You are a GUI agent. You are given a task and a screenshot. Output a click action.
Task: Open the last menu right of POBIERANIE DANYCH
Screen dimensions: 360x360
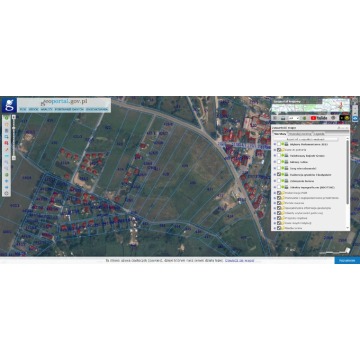(x=97, y=109)
